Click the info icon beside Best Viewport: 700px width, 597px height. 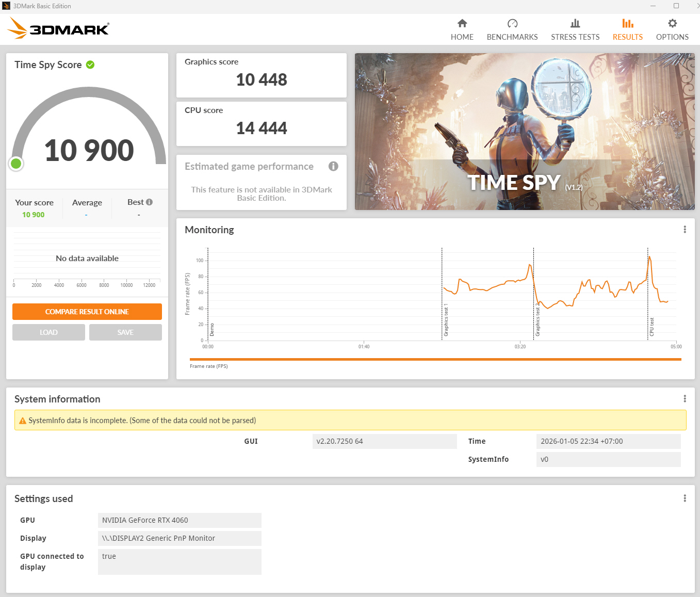(149, 202)
